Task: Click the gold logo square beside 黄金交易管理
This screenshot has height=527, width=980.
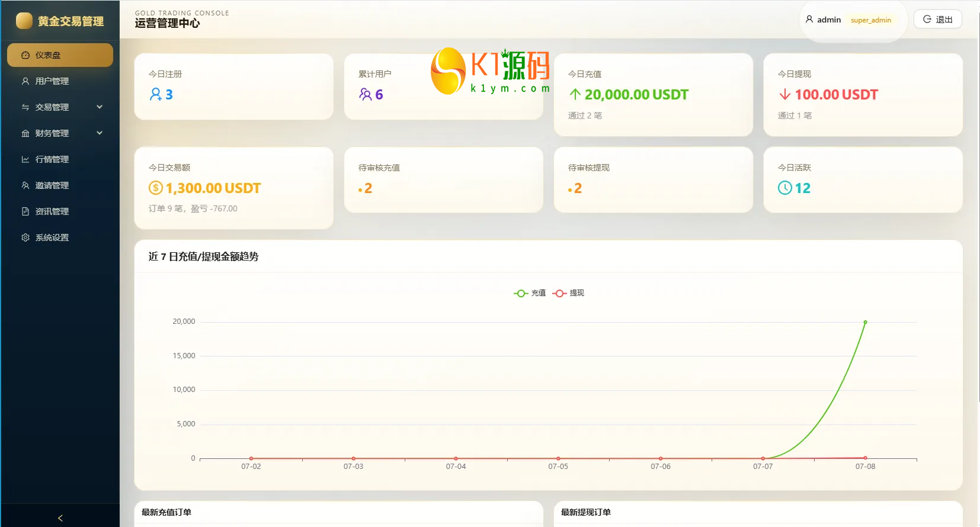Action: tap(24, 21)
